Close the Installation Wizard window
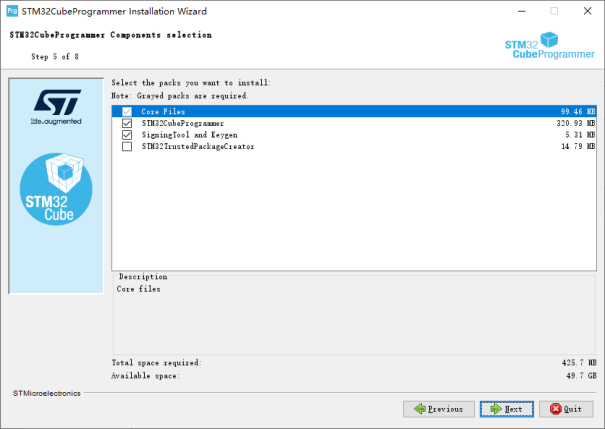Screen dimensions: 605x429 point(587,11)
